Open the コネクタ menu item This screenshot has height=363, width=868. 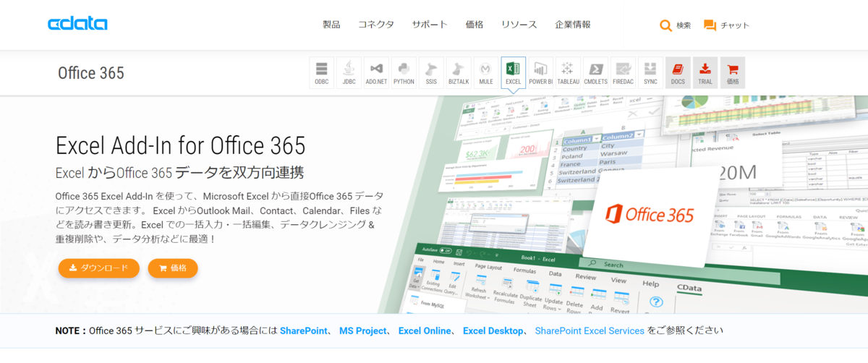coord(376,25)
